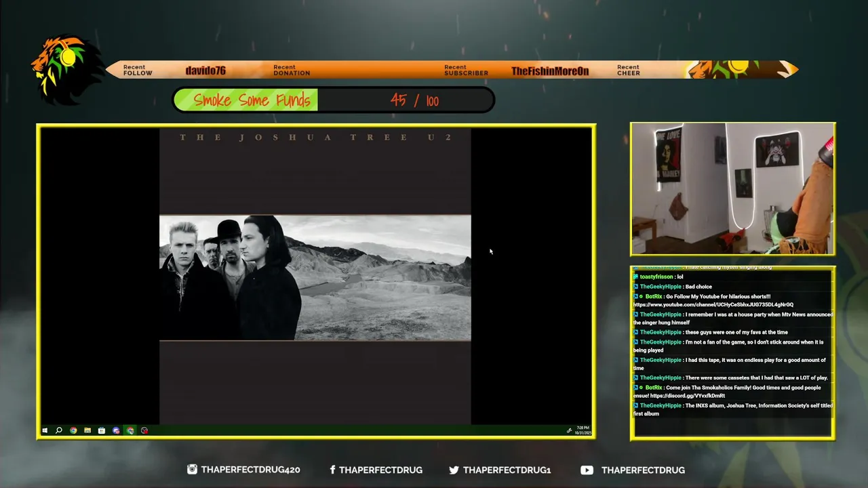
Task: Open the BotRix YouTube channel link in chat
Action: [x=713, y=305]
